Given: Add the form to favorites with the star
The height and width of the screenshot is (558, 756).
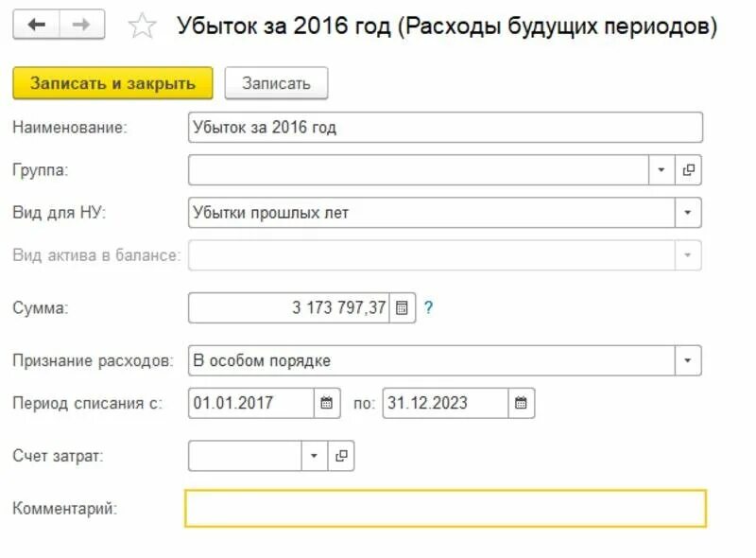Looking at the screenshot, I should click(143, 26).
